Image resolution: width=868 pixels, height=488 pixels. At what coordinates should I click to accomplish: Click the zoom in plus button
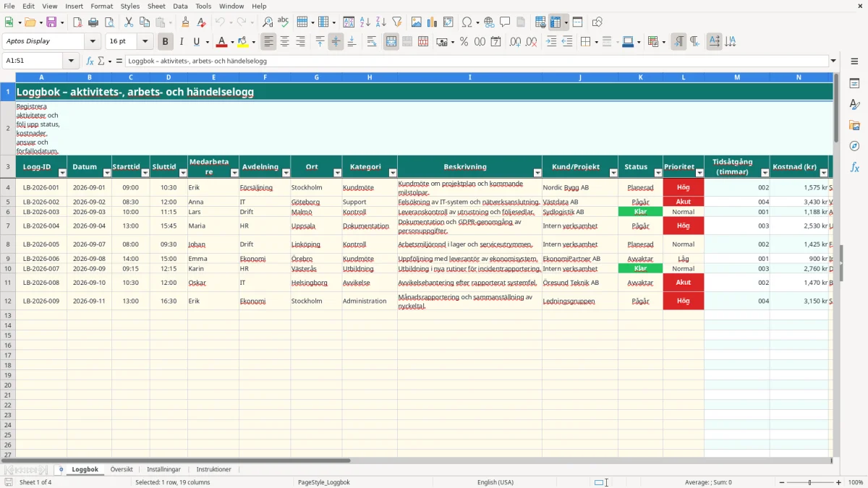point(839,482)
